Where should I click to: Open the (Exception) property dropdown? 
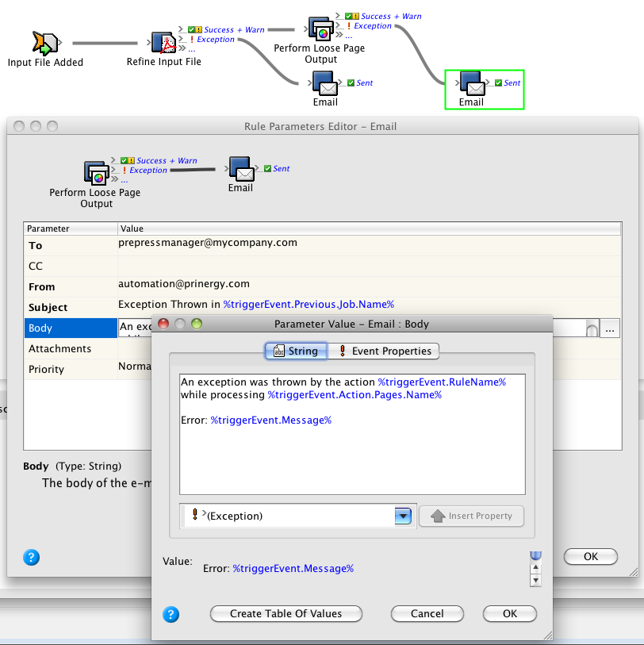coord(403,516)
